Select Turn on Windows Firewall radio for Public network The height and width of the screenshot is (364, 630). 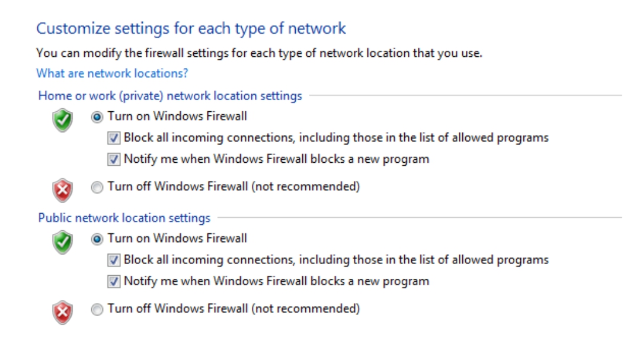(x=97, y=239)
